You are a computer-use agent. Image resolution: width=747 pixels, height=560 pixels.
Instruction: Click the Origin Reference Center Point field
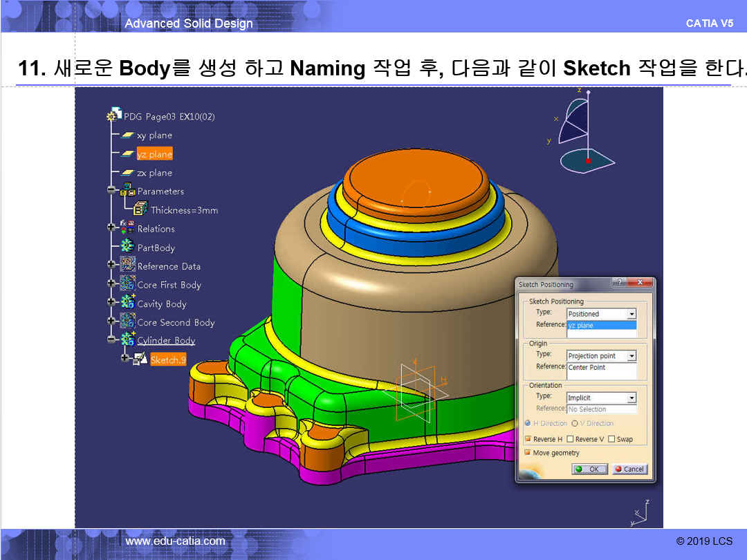600,368
